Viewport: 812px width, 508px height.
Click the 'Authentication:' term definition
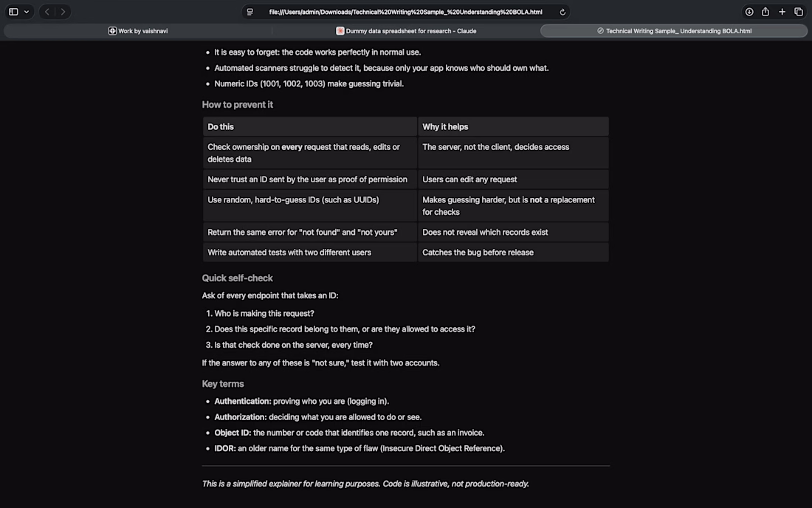click(x=301, y=402)
